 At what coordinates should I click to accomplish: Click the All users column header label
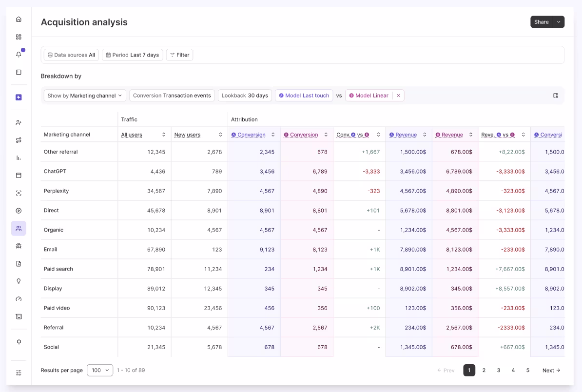coord(132,135)
